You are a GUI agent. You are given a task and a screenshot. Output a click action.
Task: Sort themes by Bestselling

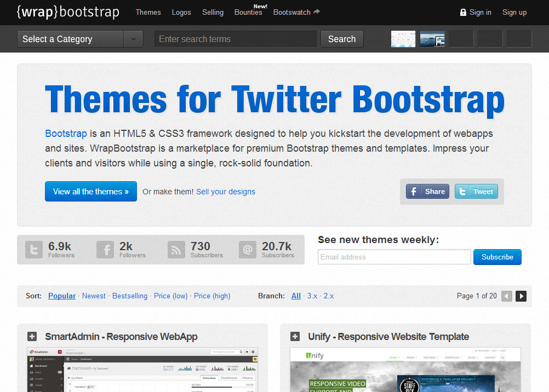click(130, 296)
